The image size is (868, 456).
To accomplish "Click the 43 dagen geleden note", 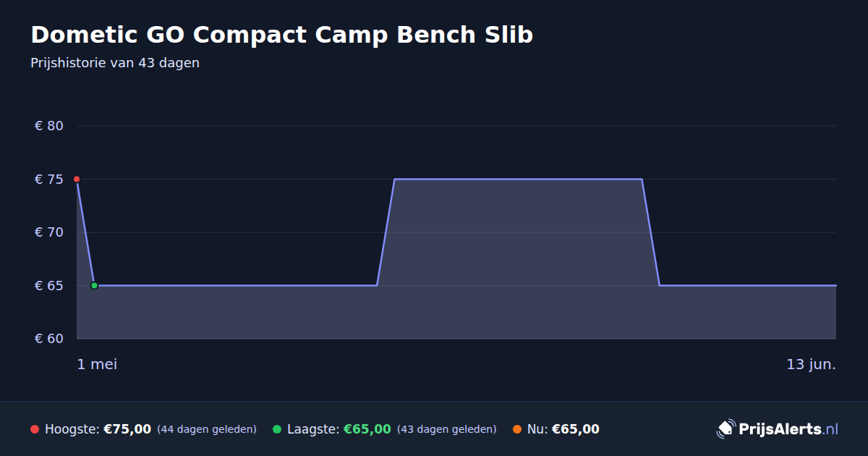I will (x=447, y=429).
